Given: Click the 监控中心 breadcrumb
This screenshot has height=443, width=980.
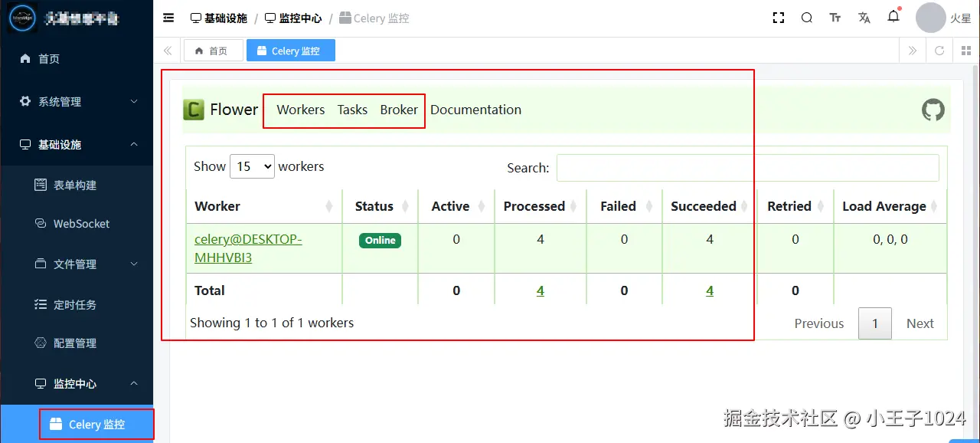Looking at the screenshot, I should pos(293,18).
